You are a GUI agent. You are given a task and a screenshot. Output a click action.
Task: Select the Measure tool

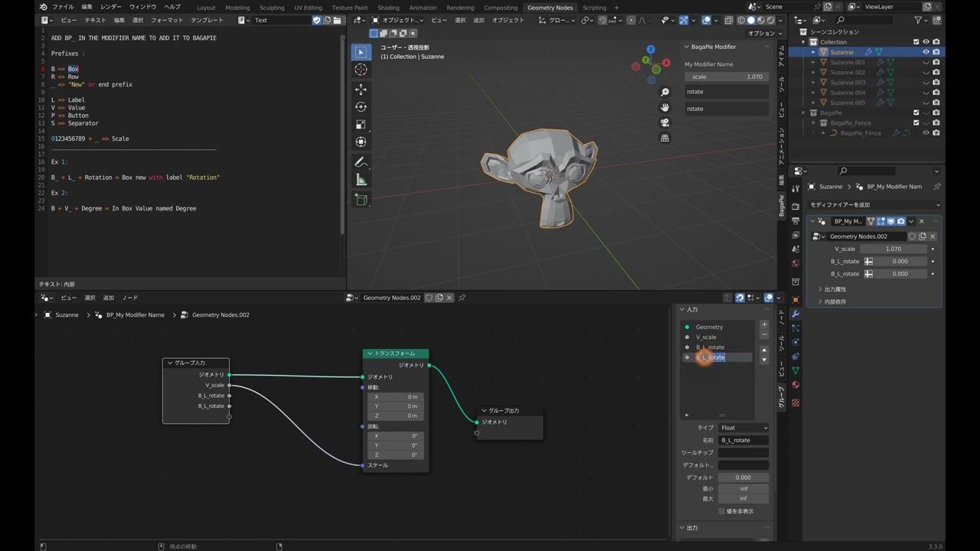coord(361,180)
